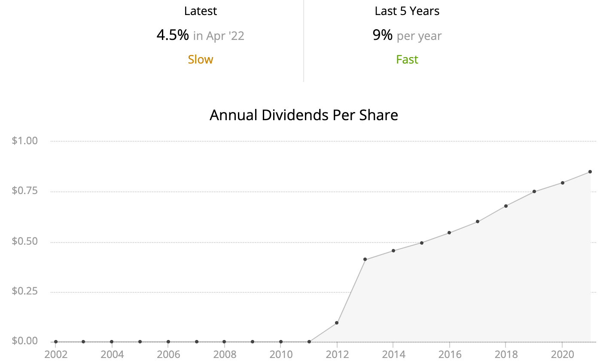Screen dimensions: 603x364
Task: Click the 2002 data point at $0.00
Action: click(x=56, y=342)
